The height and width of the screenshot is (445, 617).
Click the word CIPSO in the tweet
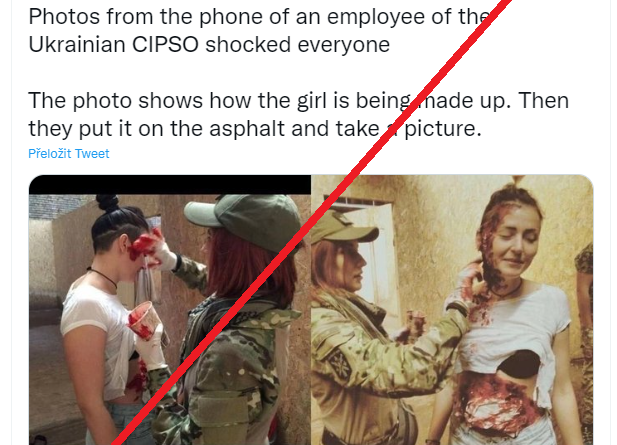pos(165,44)
